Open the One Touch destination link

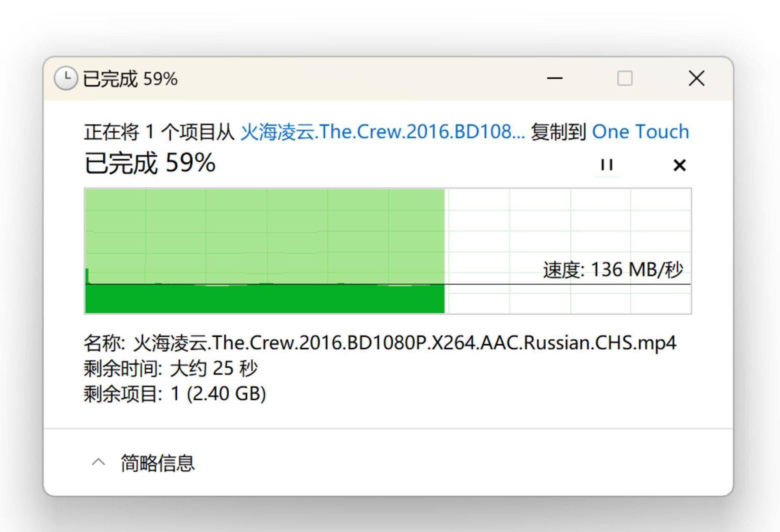(x=640, y=131)
